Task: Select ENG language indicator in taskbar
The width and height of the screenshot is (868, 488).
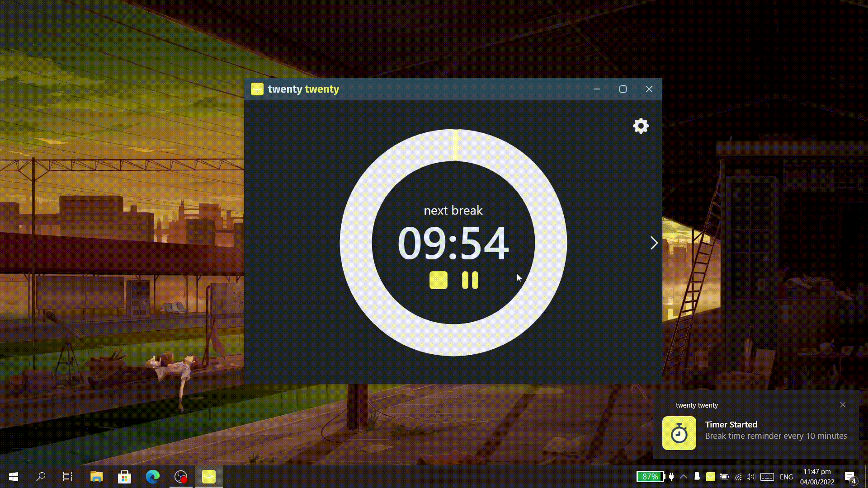Action: coord(786,477)
